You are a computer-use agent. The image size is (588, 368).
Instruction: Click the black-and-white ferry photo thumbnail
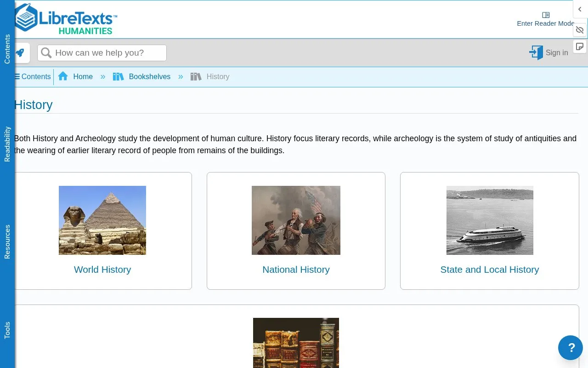tap(490, 220)
